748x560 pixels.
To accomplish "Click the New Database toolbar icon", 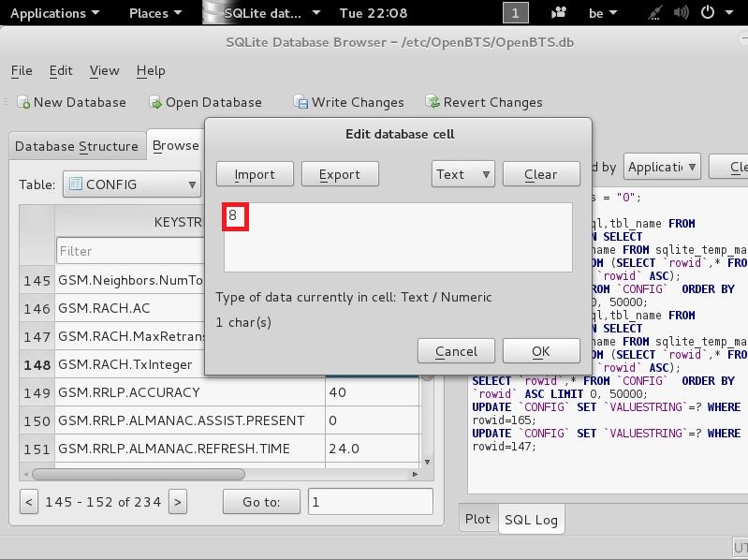I will point(23,102).
